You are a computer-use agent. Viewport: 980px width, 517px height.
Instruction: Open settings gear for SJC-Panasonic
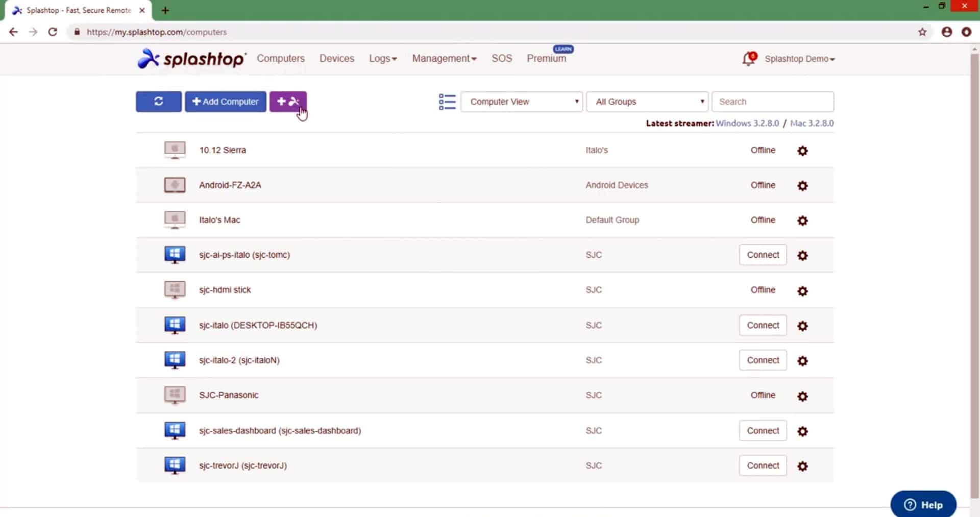802,396
